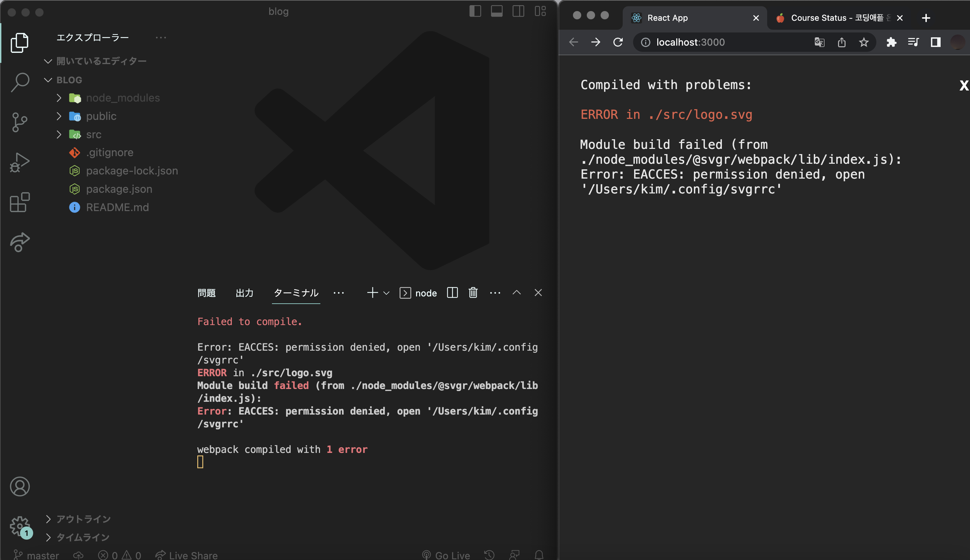The width and height of the screenshot is (970, 560).
Task: Share this page icon in browser
Action: coord(841,42)
